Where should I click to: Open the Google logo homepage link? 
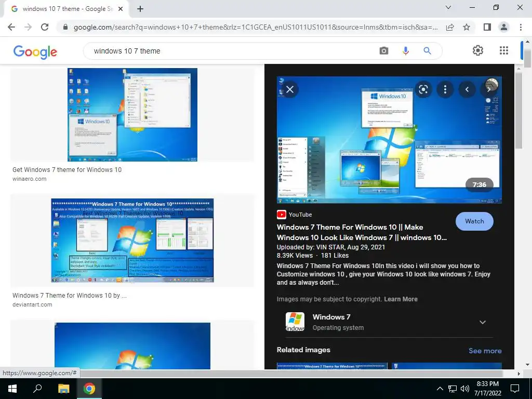click(x=35, y=51)
